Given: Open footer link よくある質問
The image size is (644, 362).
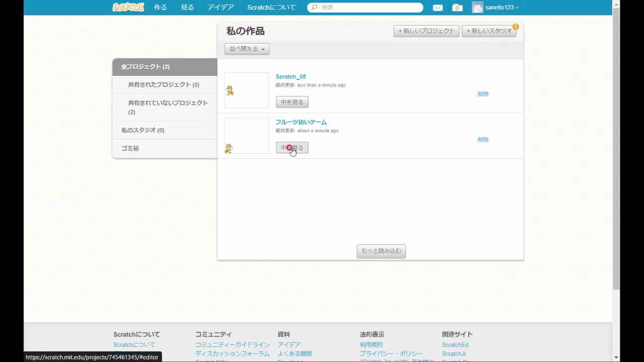Looking at the screenshot, I should [x=294, y=354].
